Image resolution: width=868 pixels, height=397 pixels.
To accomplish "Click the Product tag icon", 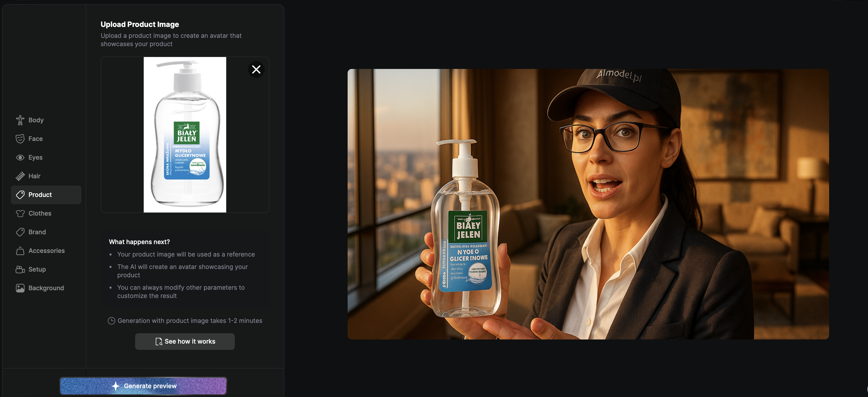I will (20, 195).
